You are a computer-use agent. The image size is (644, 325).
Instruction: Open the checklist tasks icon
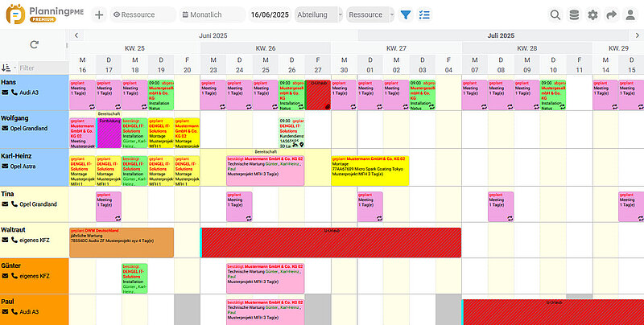click(x=424, y=14)
